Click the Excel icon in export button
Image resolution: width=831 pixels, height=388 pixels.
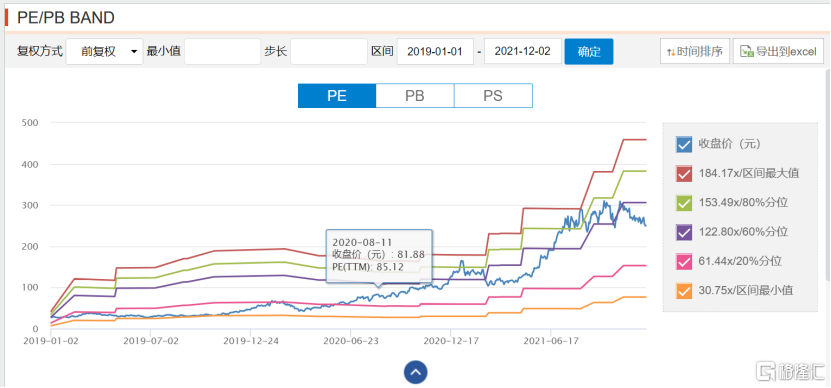coord(747,52)
